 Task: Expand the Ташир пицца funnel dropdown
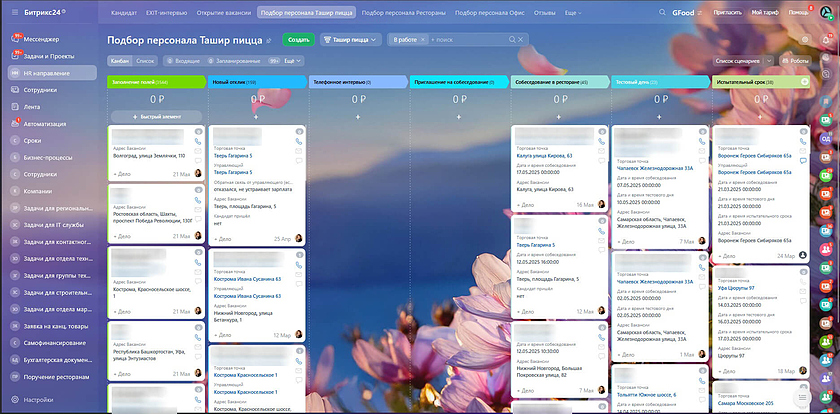pyautogui.click(x=350, y=39)
